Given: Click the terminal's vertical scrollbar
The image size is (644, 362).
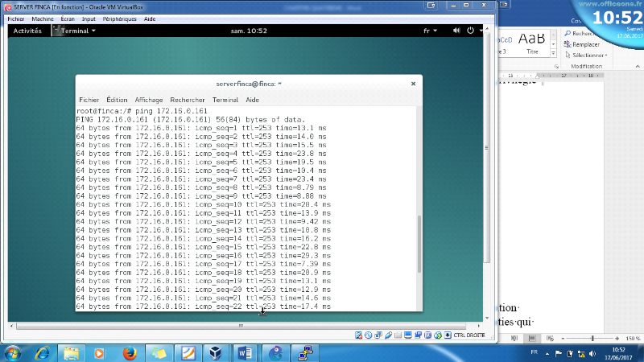Looking at the screenshot, I should tap(418, 257).
